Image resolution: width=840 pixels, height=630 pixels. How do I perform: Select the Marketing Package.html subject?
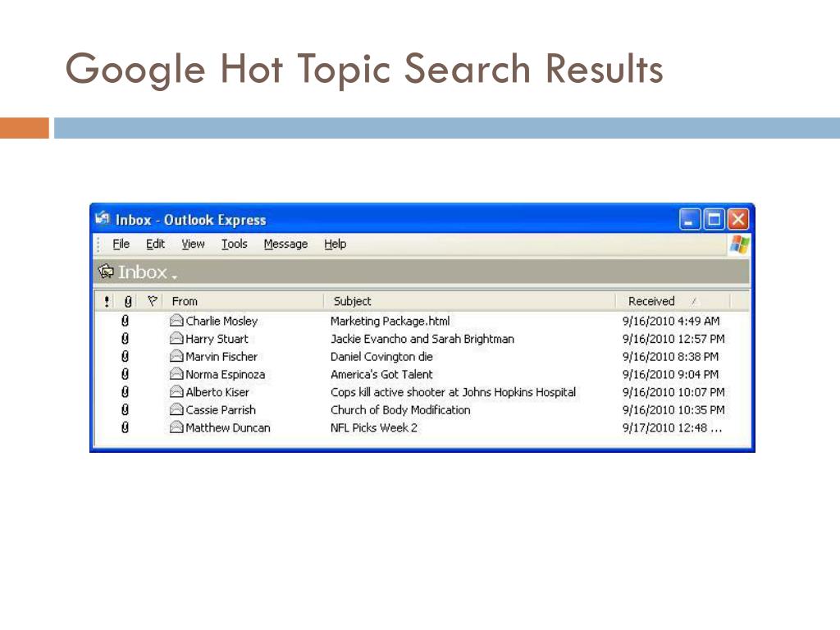coord(390,321)
